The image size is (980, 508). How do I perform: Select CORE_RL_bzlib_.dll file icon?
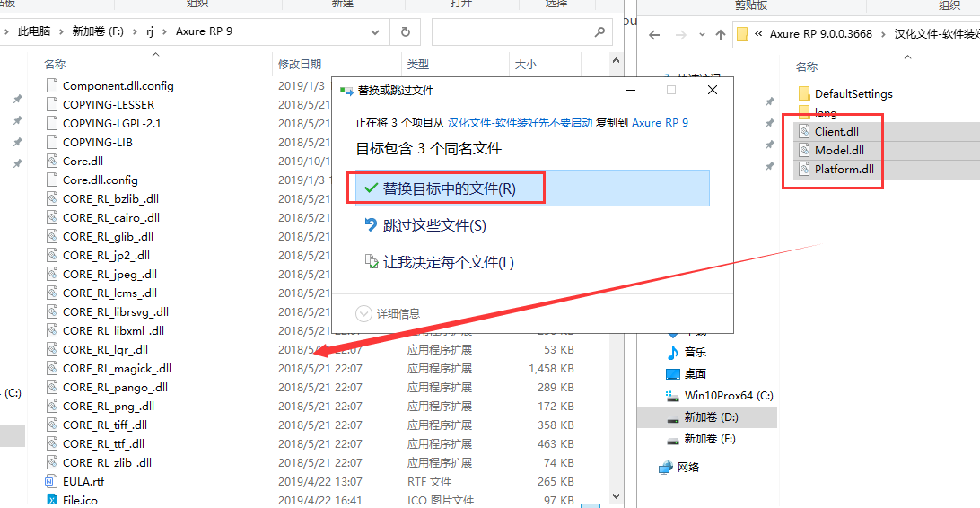[52, 198]
